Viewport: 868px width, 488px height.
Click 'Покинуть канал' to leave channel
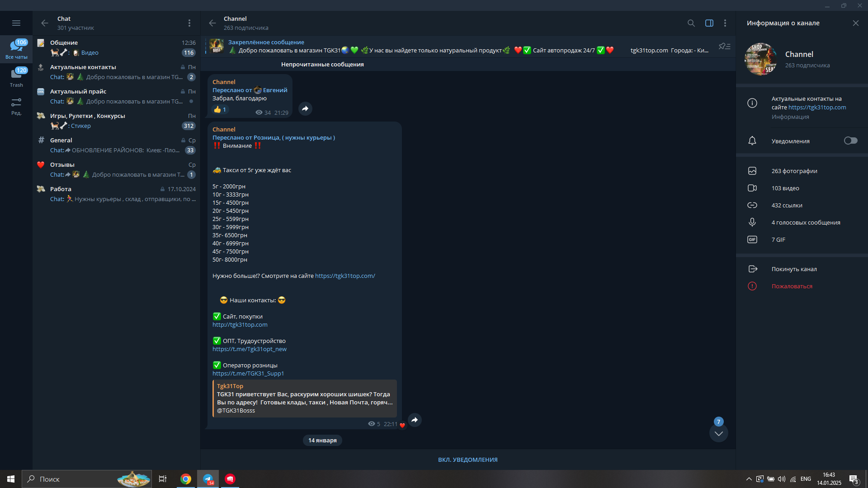[802, 269]
